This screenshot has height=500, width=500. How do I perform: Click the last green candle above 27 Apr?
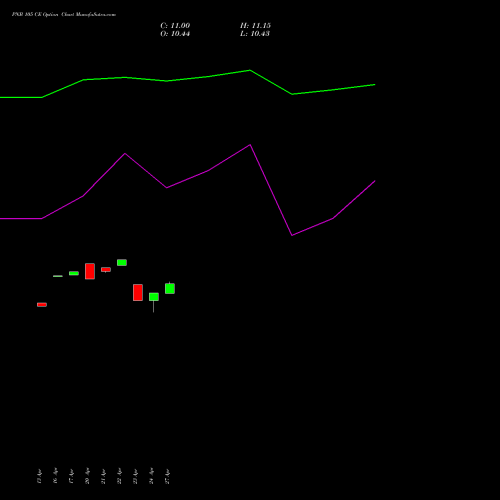(x=170, y=288)
